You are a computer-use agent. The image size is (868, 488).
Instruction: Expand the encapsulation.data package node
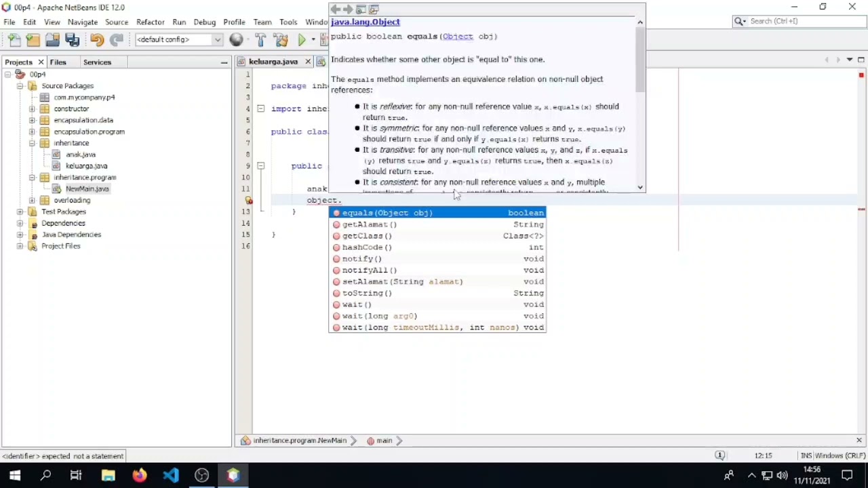pos(32,121)
